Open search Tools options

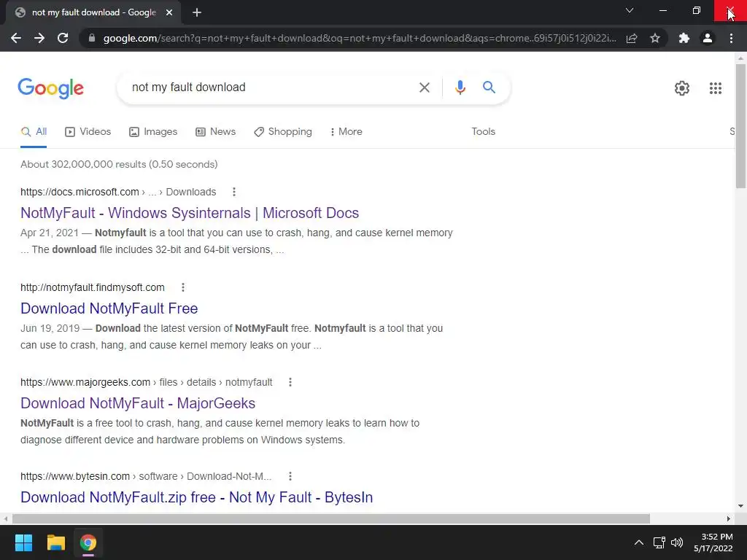(483, 132)
